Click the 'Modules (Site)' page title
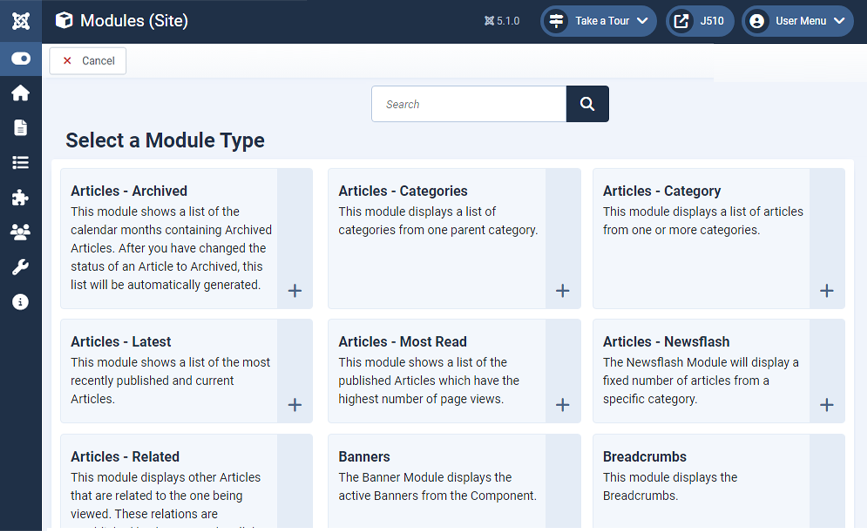 tap(134, 21)
